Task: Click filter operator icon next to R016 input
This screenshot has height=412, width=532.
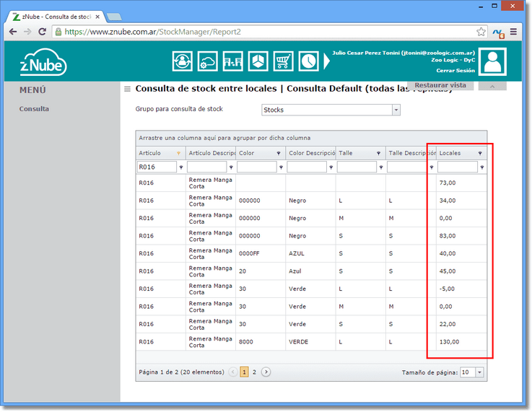Action: tap(181, 167)
